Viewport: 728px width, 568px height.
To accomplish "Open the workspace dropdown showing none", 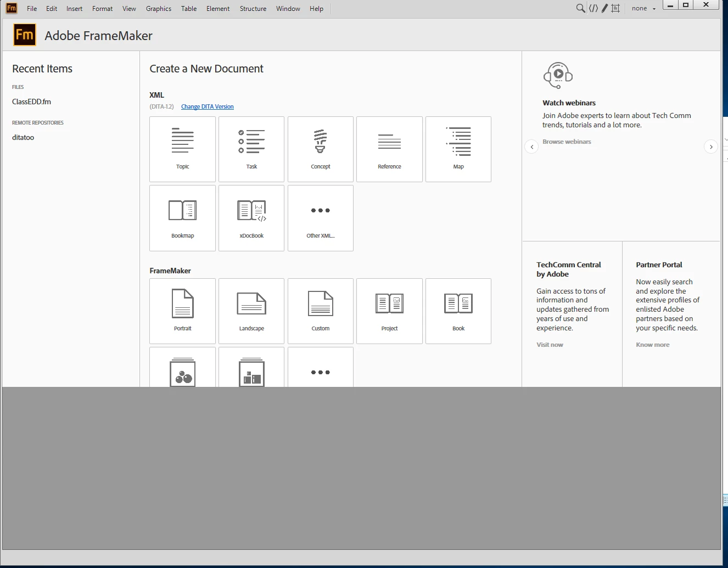I will coord(643,8).
